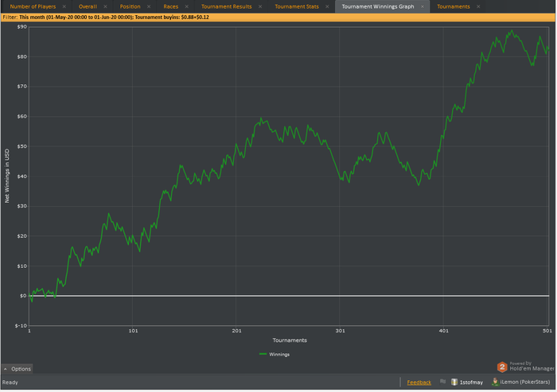Expand the Options panel
The height and width of the screenshot is (392, 557).
[17, 369]
